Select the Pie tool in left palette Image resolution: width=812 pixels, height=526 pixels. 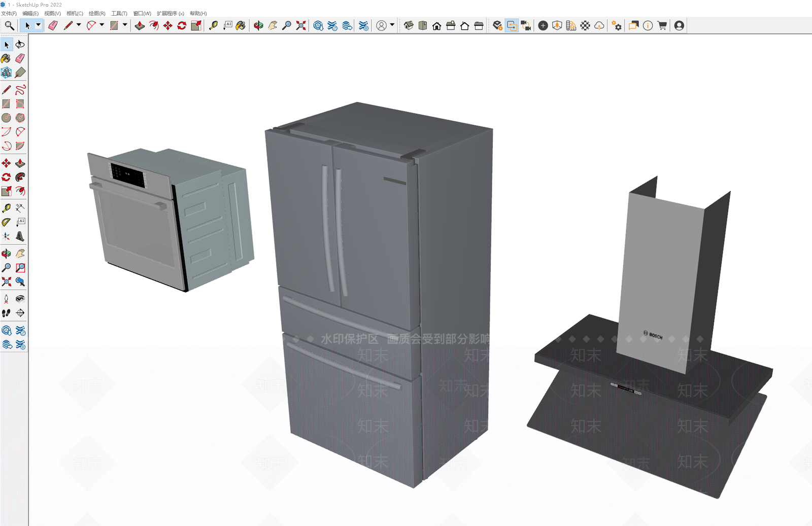[20, 146]
